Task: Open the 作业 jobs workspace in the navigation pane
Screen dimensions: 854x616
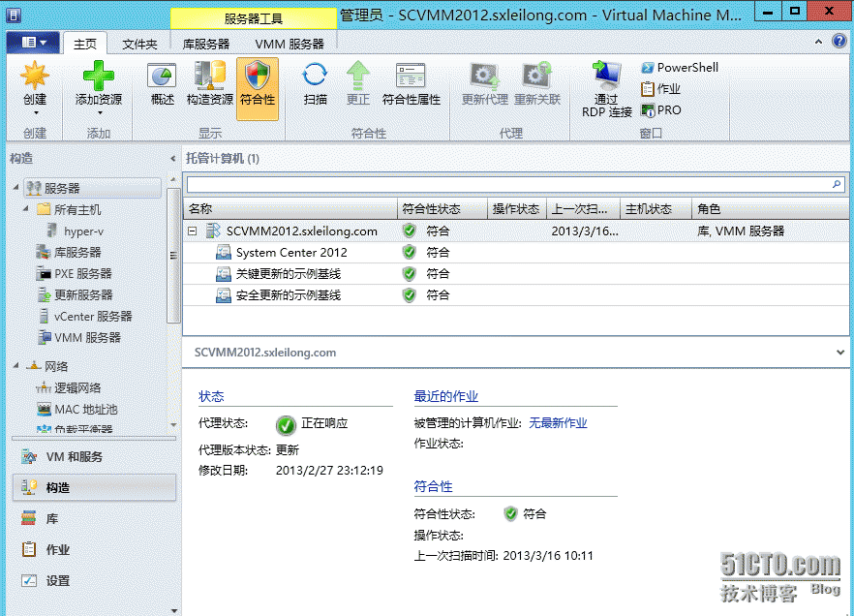Action: (x=94, y=549)
